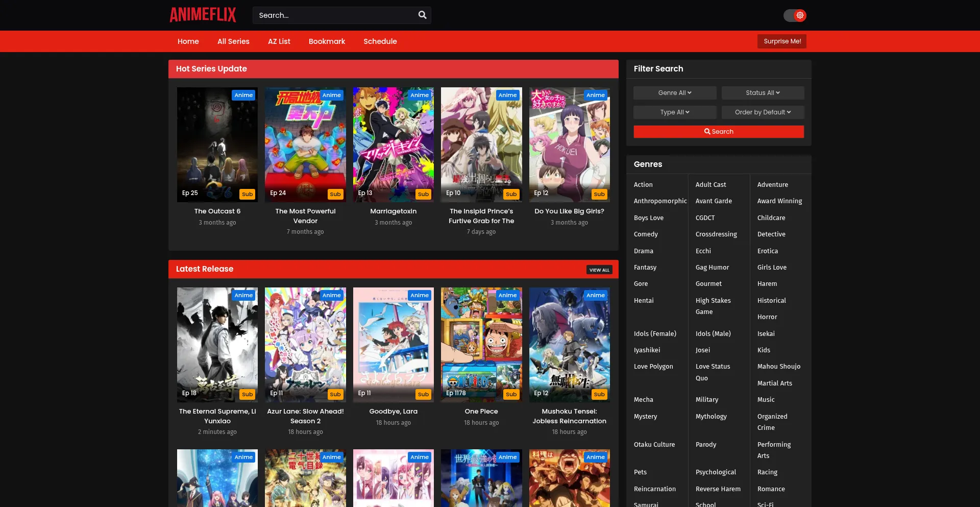Go to AZ List page
Image resolution: width=980 pixels, height=507 pixels.
click(x=279, y=41)
